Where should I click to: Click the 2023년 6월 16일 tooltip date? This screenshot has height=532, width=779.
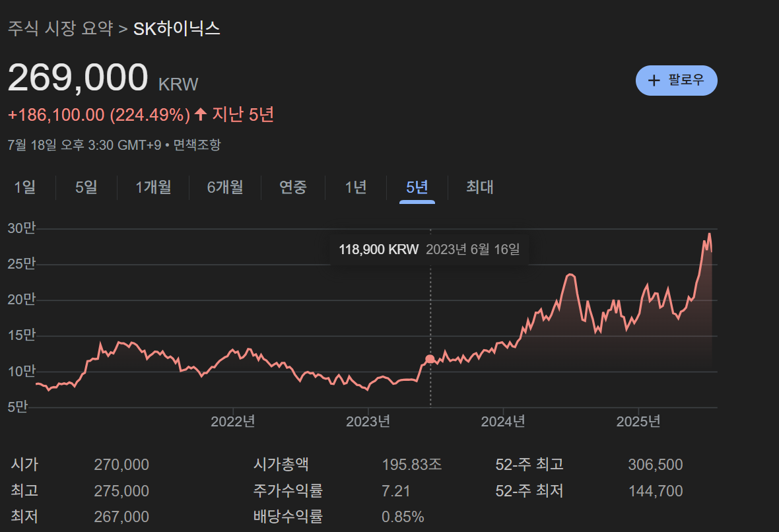(x=473, y=249)
